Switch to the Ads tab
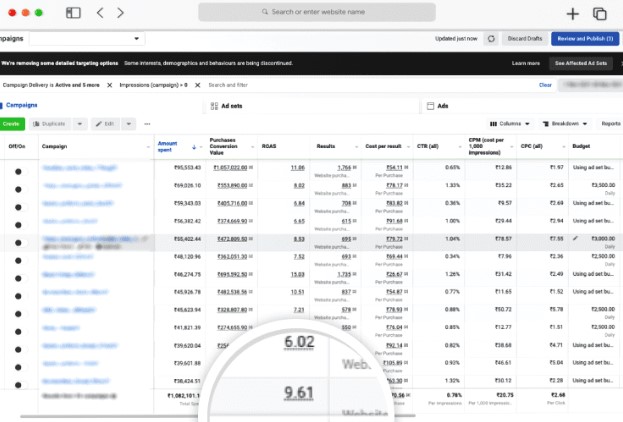This screenshot has height=422, width=623. [x=444, y=104]
